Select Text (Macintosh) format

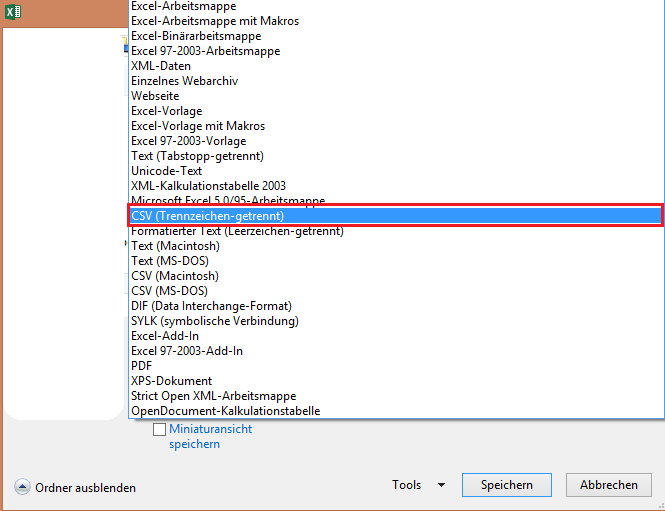pos(396,246)
